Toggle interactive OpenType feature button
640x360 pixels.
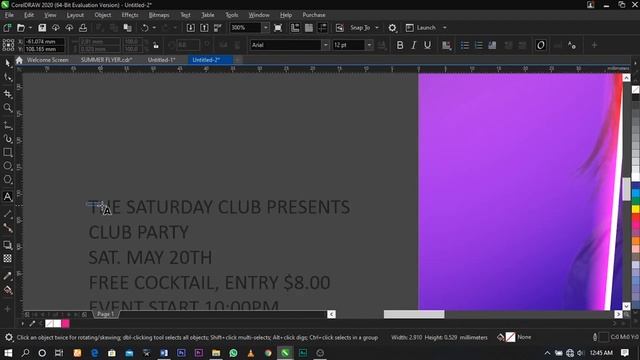(x=540, y=45)
